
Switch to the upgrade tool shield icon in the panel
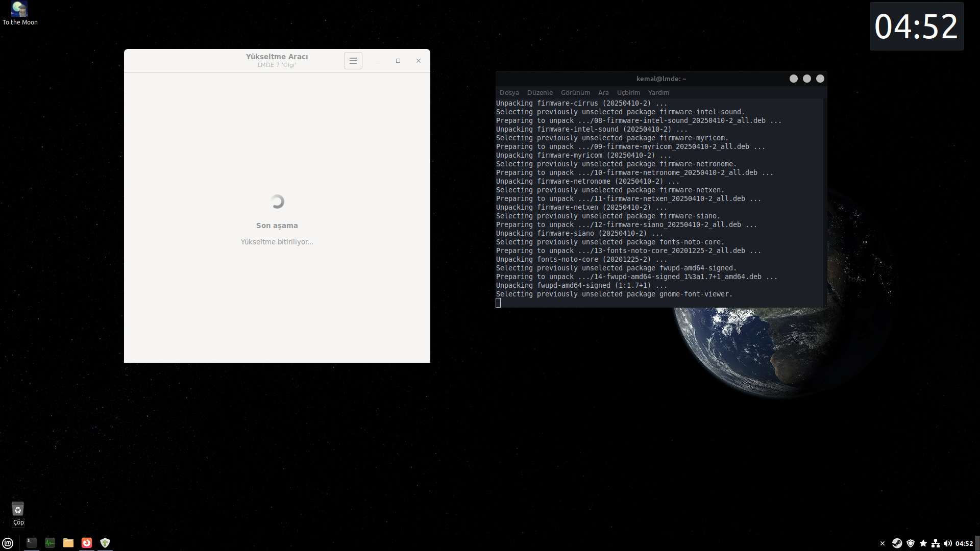click(x=105, y=543)
